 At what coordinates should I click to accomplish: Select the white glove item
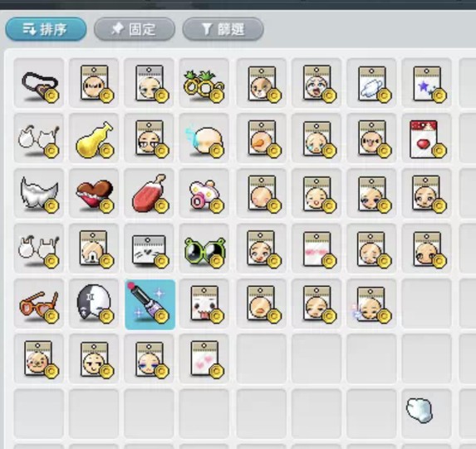point(420,410)
